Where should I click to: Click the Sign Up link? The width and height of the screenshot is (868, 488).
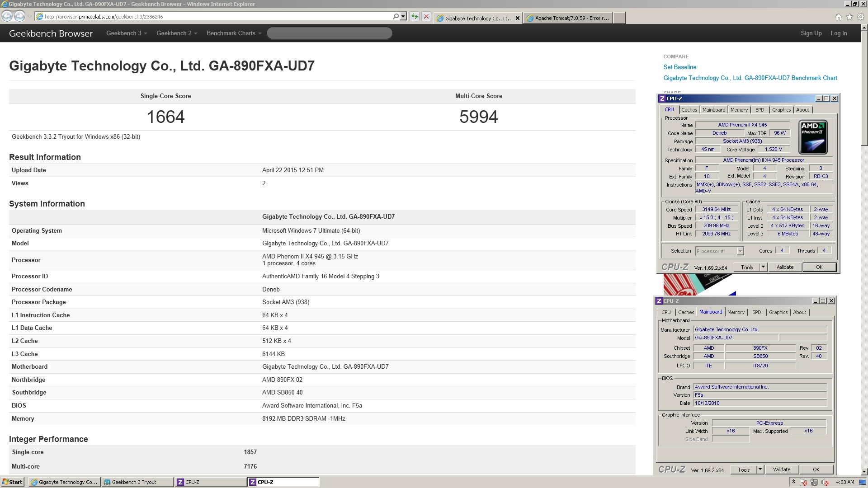[x=811, y=33]
